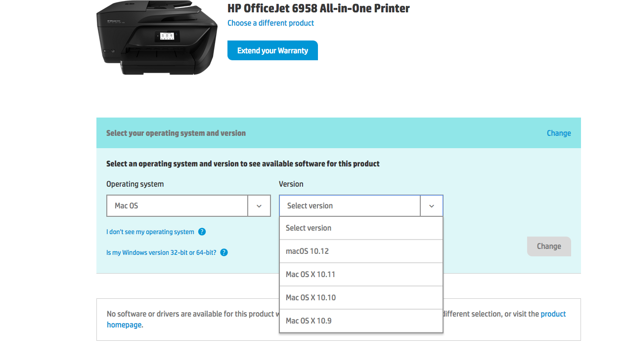Click the Extend your Warranty button
625x364 pixels.
coord(272,50)
